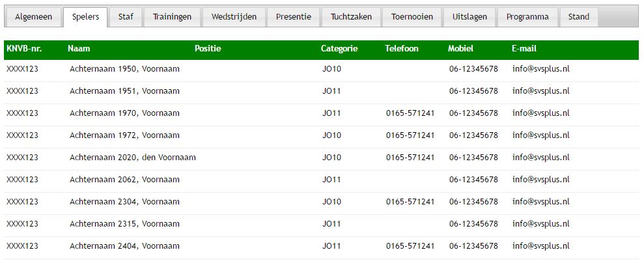View the Uitslagen tab
Viewport: 644px width, 265px height.
click(x=469, y=16)
